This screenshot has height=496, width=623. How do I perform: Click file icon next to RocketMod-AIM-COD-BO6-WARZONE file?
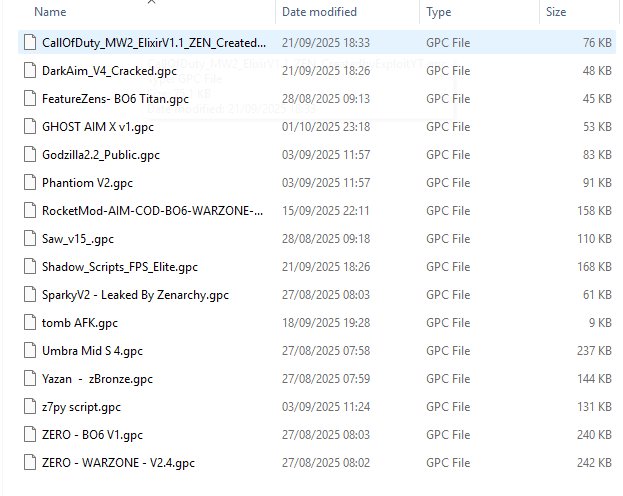[30, 210]
